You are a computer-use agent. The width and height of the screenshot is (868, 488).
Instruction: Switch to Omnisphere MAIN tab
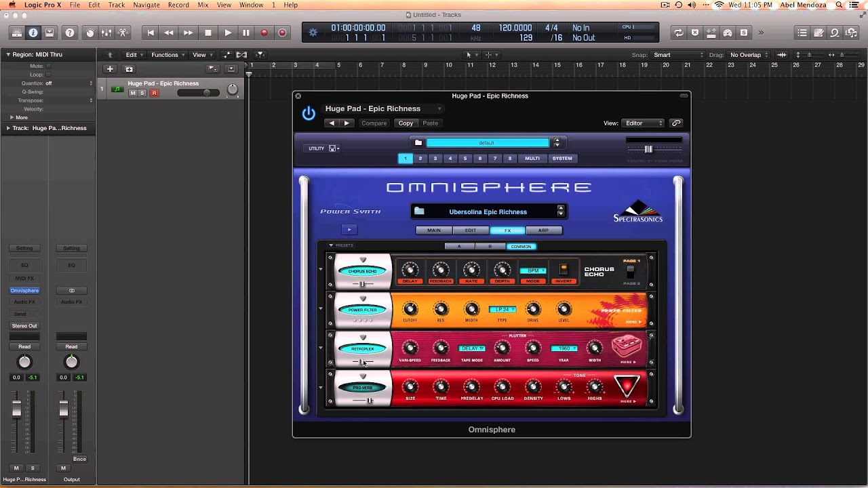point(434,230)
